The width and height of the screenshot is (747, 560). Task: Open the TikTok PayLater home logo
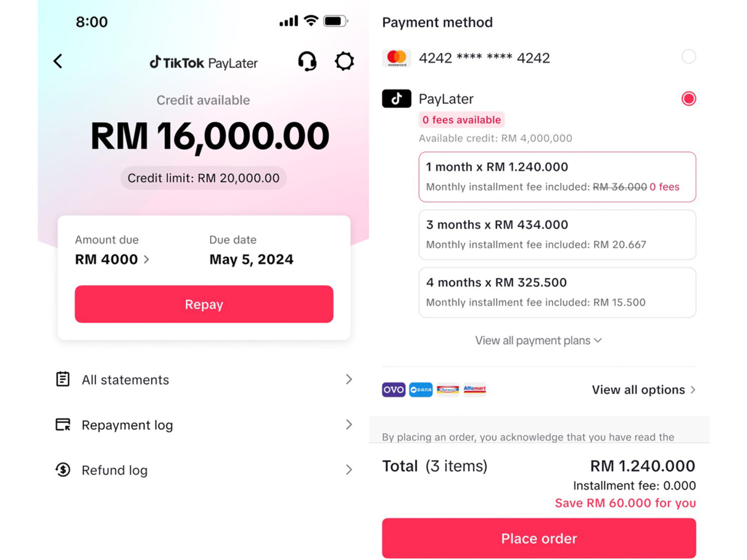[203, 62]
